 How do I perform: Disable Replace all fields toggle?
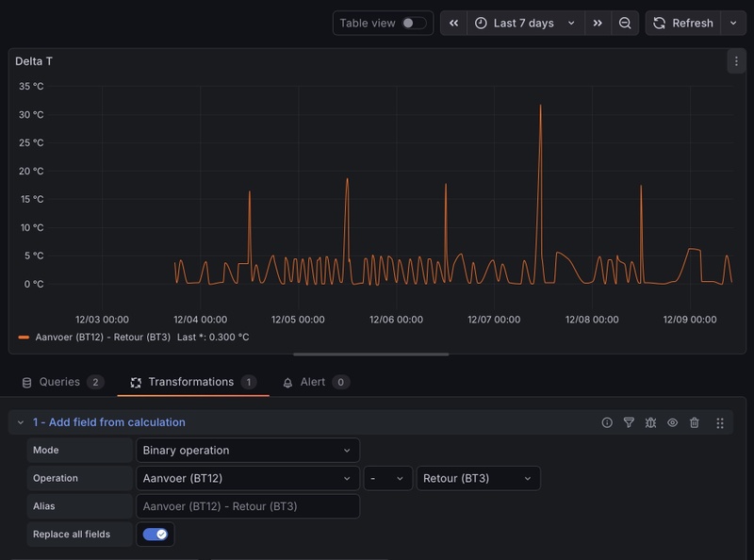(156, 535)
